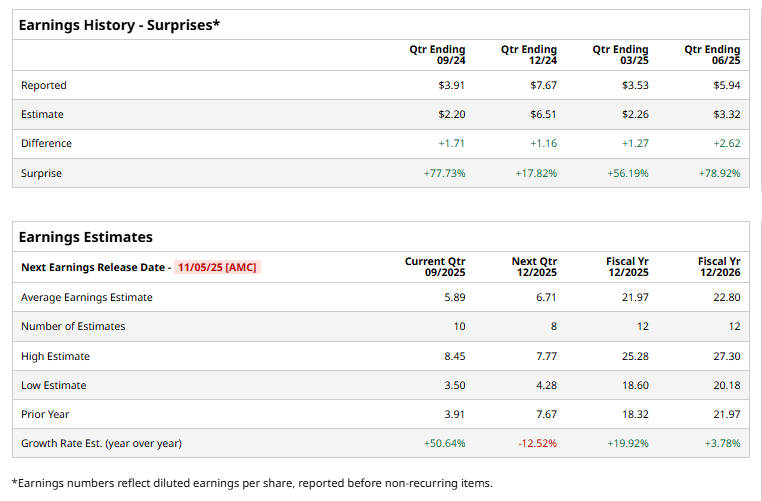762x501 pixels.
Task: Click Qtr Ending 12/24 column header
Action: [528, 55]
